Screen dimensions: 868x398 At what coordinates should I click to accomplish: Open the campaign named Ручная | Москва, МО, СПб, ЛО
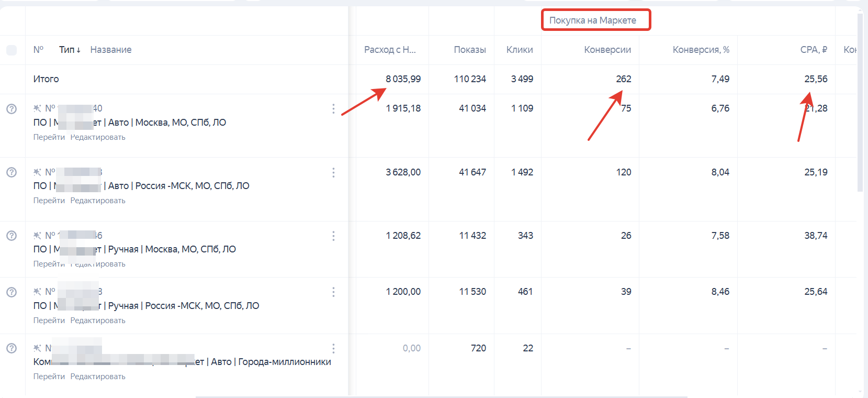click(134, 249)
